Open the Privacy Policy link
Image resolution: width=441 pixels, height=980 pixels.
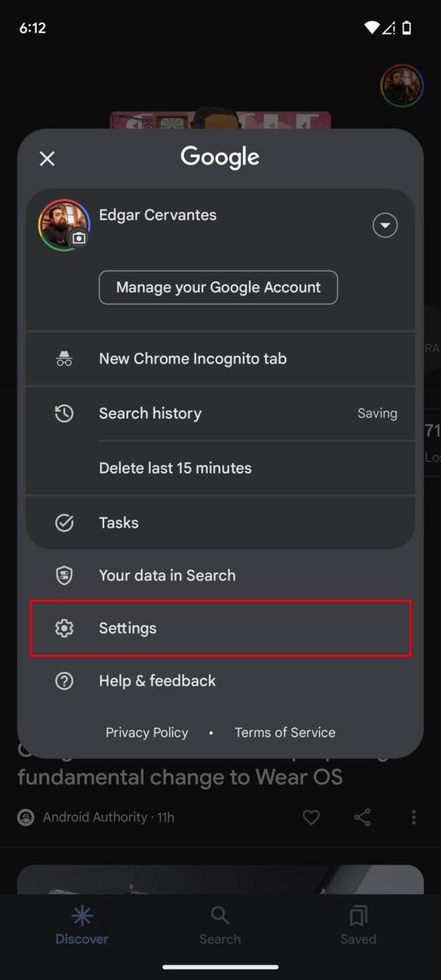tap(147, 732)
